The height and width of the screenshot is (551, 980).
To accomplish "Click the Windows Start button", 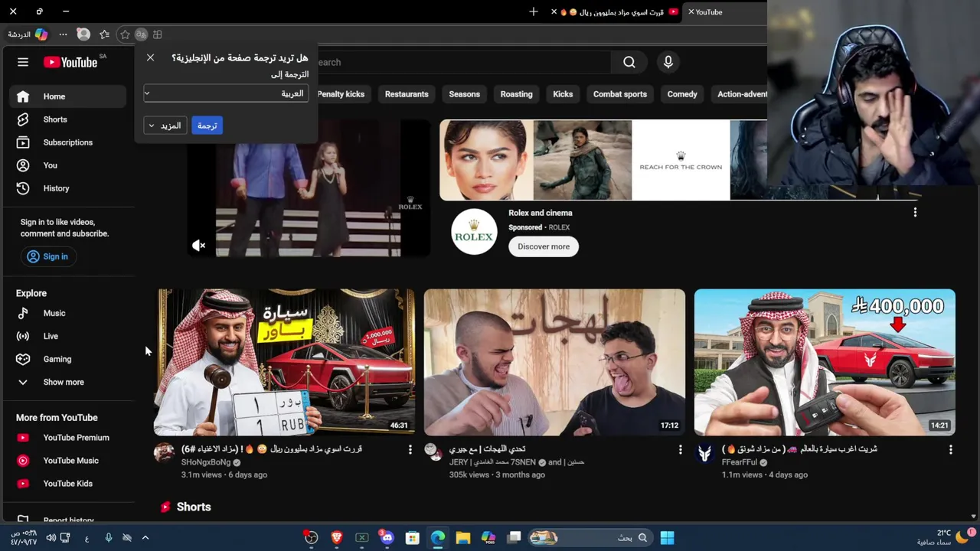I will click(x=667, y=538).
